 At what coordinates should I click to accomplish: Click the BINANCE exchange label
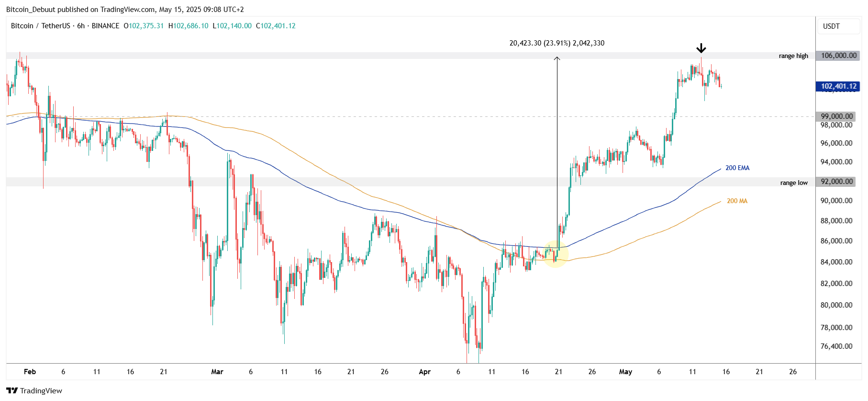(105, 26)
